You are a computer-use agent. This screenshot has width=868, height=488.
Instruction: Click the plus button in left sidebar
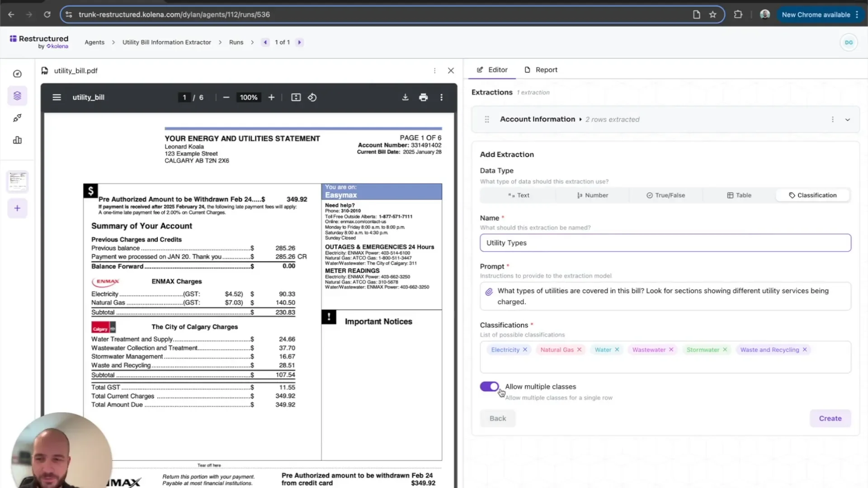[17, 208]
